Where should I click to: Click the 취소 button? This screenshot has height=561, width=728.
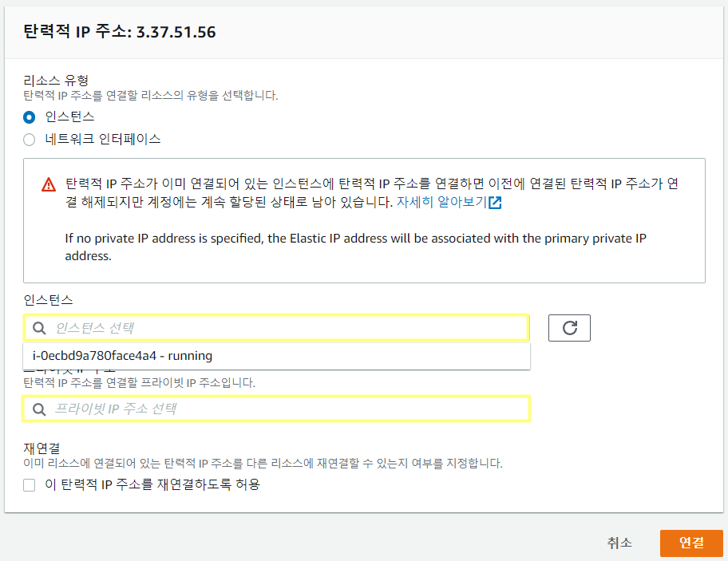(619, 543)
